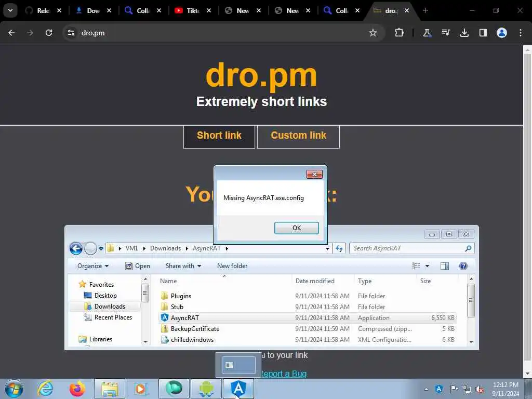The height and width of the screenshot is (399, 532).
Task: Select the Stub folder
Action: point(177,307)
